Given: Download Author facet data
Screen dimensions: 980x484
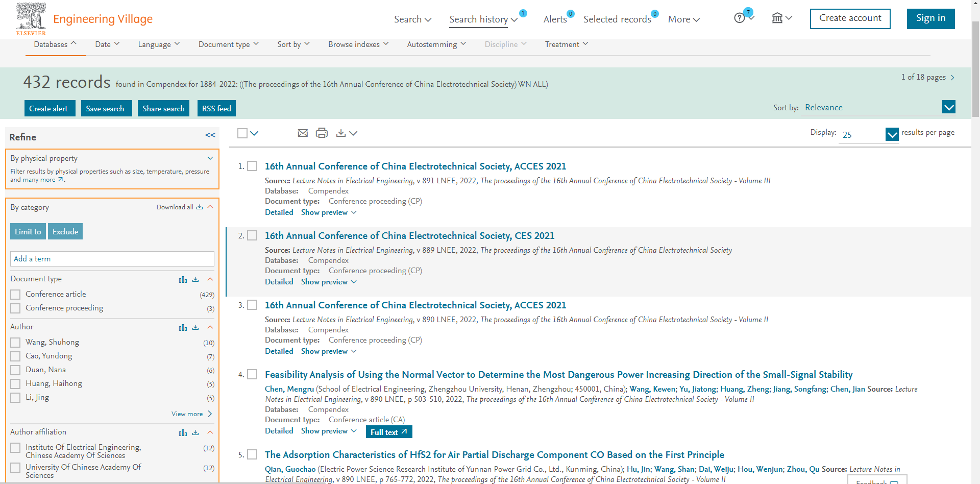Looking at the screenshot, I should pyautogui.click(x=195, y=327).
